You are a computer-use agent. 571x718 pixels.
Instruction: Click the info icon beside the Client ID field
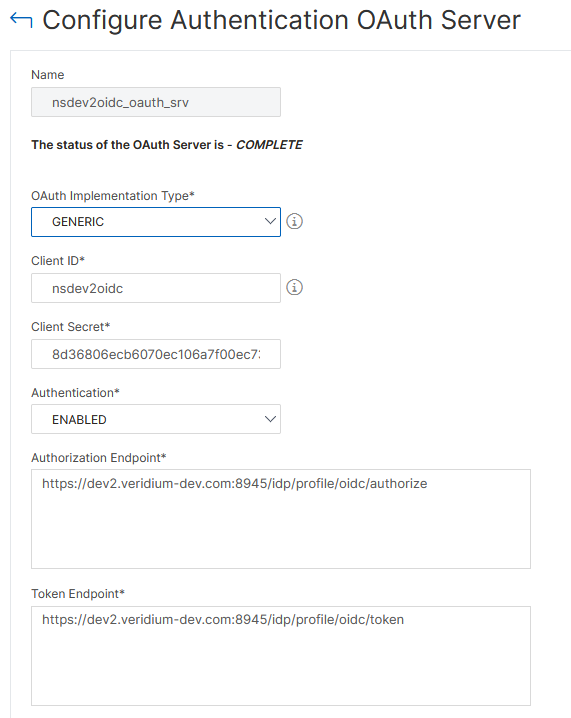click(x=294, y=288)
